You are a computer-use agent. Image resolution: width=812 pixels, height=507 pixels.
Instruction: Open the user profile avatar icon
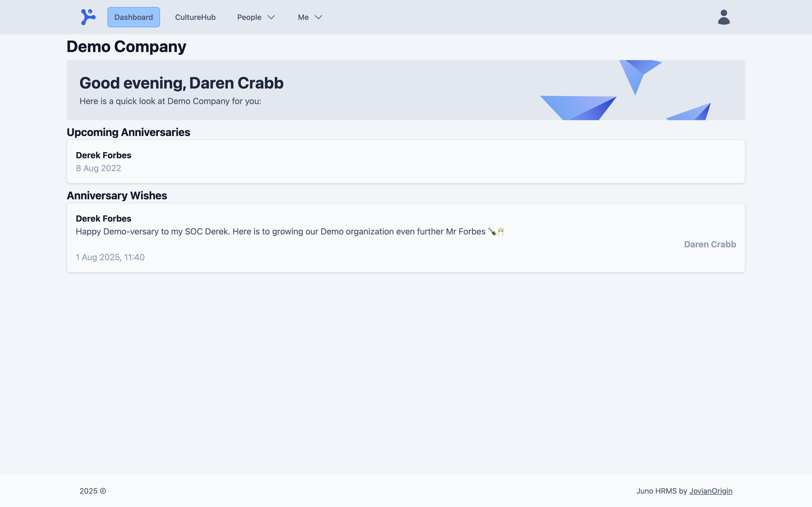pos(724,17)
